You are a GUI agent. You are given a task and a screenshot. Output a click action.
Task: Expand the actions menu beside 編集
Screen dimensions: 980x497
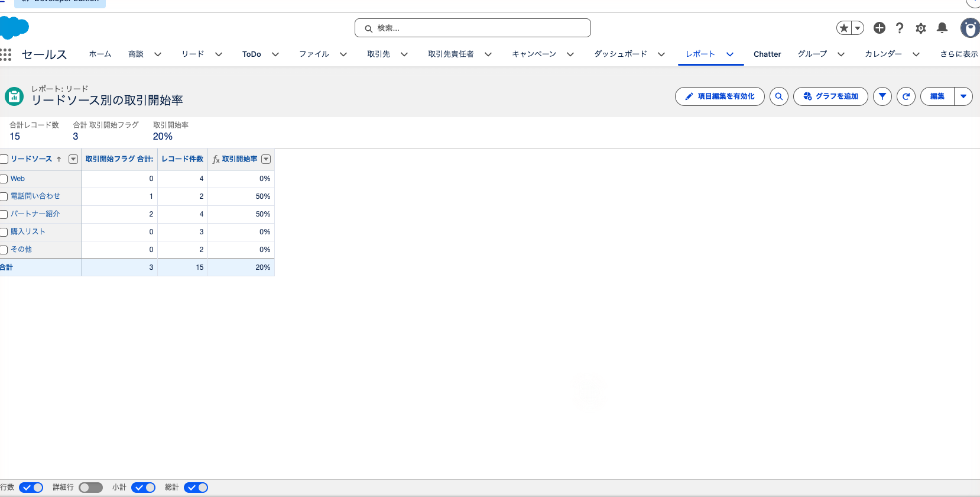tap(963, 96)
